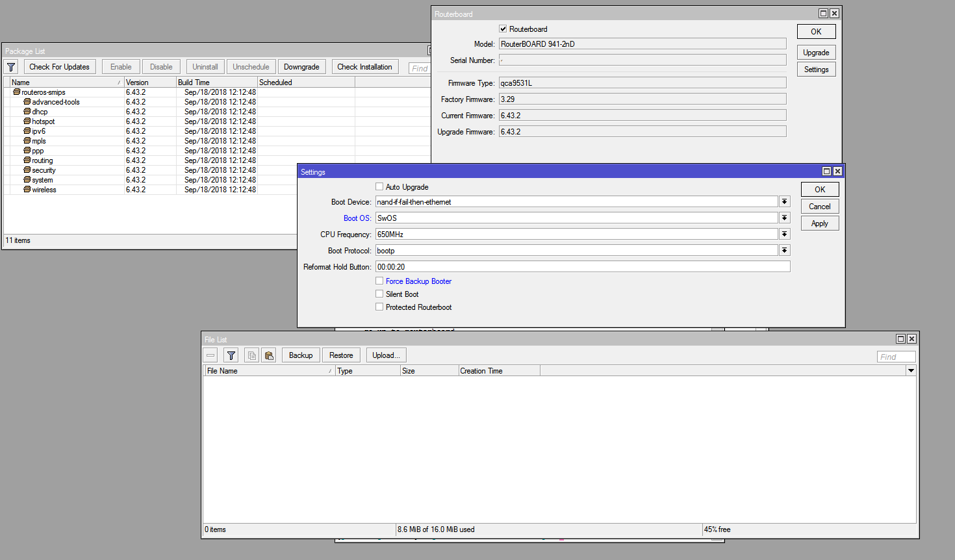Maximize the File List window
The width and height of the screenshot is (955, 560).
click(900, 339)
